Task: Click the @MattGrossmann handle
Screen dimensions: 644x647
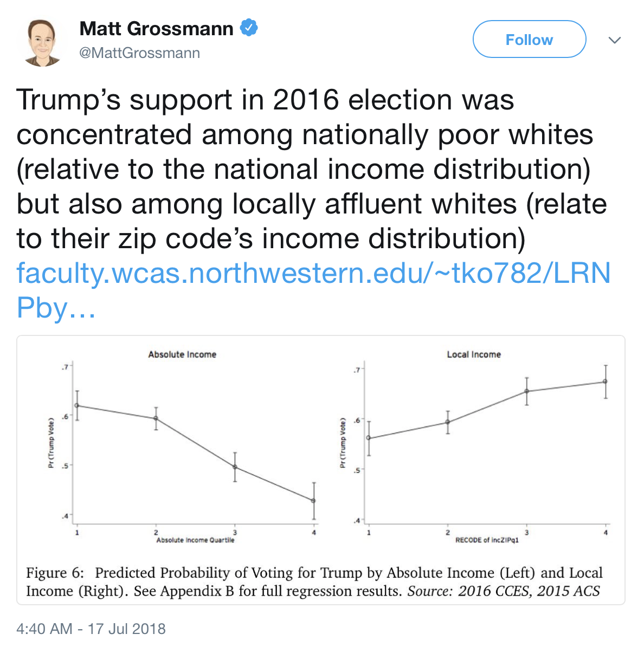Action: (x=140, y=53)
